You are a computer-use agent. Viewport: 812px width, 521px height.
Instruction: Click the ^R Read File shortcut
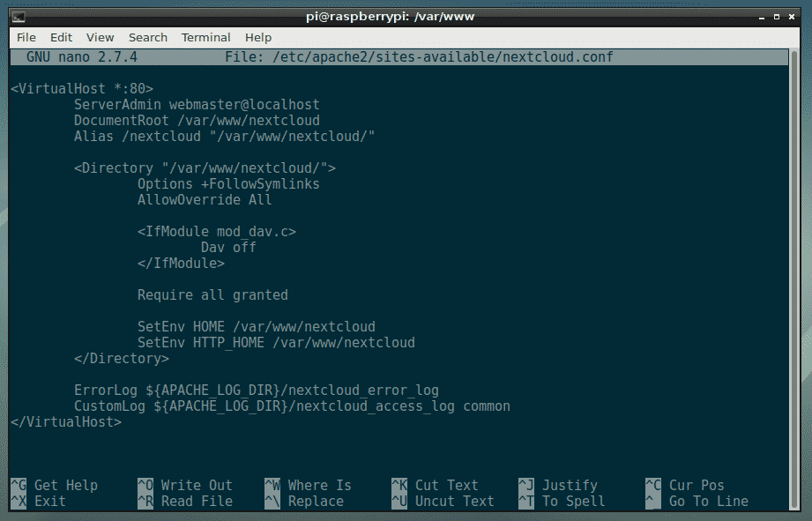click(x=185, y=502)
